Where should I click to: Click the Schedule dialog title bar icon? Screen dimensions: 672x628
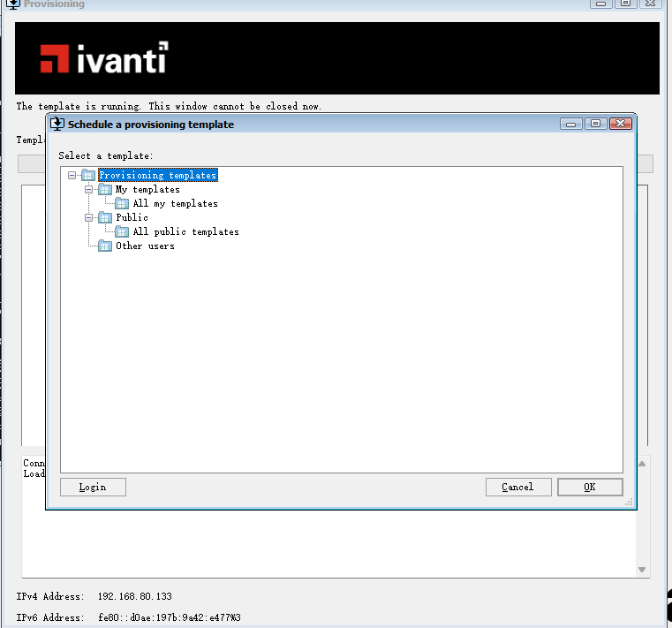click(x=57, y=125)
